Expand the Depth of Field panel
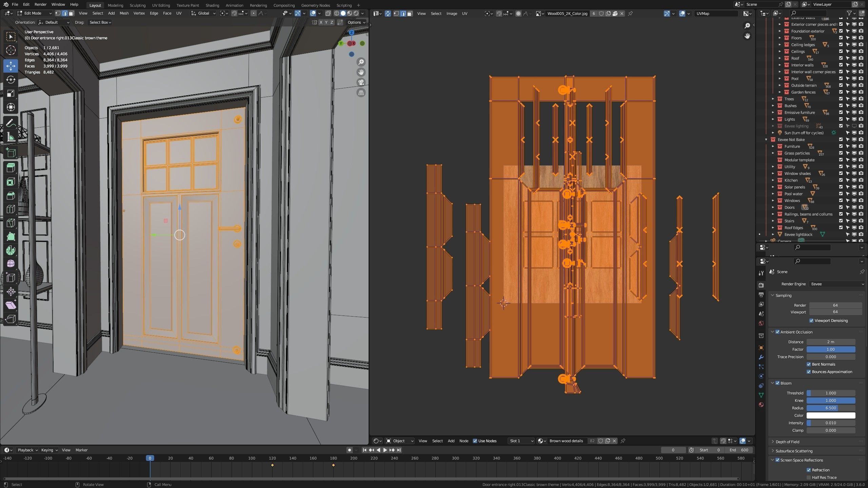The image size is (868, 488). (787, 442)
